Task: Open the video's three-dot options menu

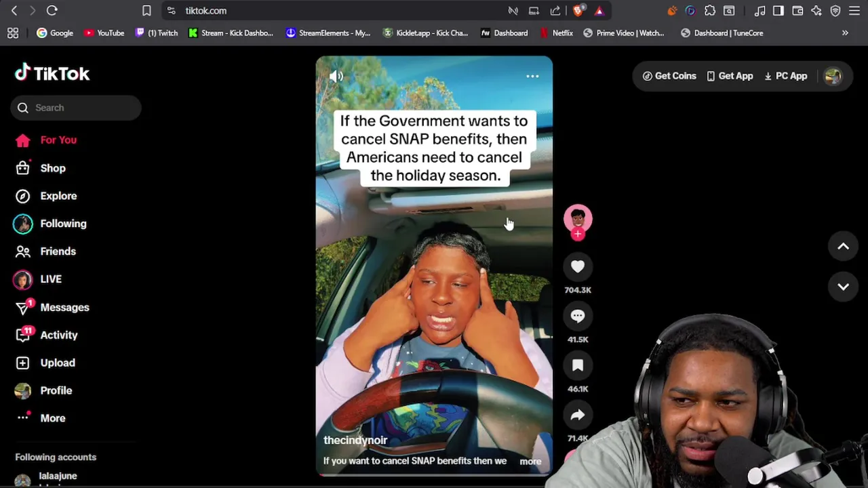Action: click(x=532, y=76)
